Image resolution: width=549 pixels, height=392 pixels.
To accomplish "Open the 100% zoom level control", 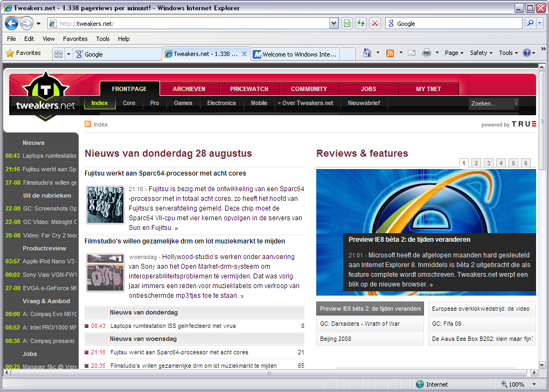I will [519, 384].
